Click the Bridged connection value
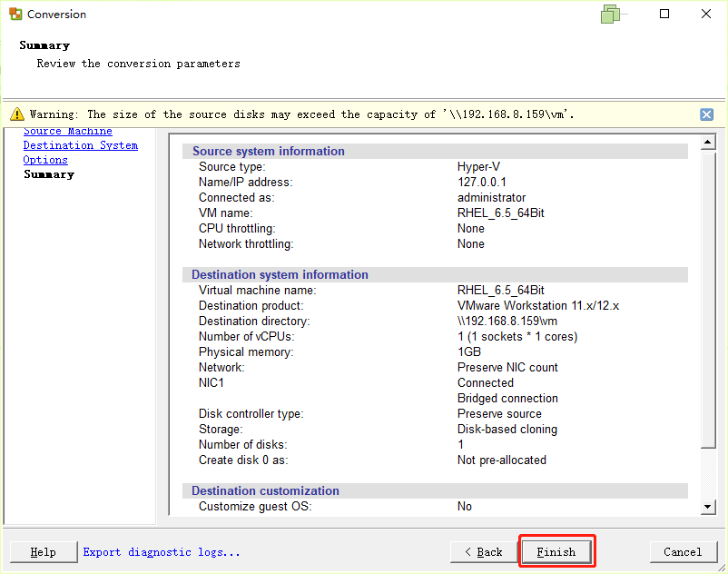This screenshot has width=728, height=574. [x=507, y=399]
